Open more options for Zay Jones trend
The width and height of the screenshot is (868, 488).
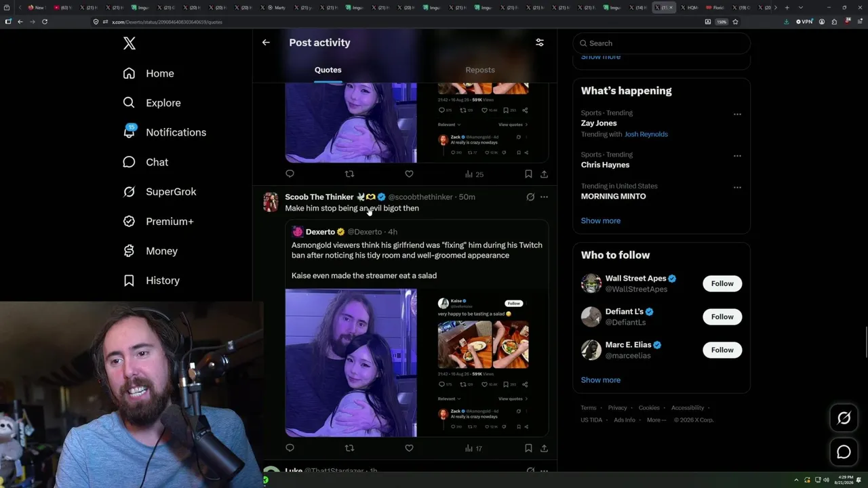point(737,114)
